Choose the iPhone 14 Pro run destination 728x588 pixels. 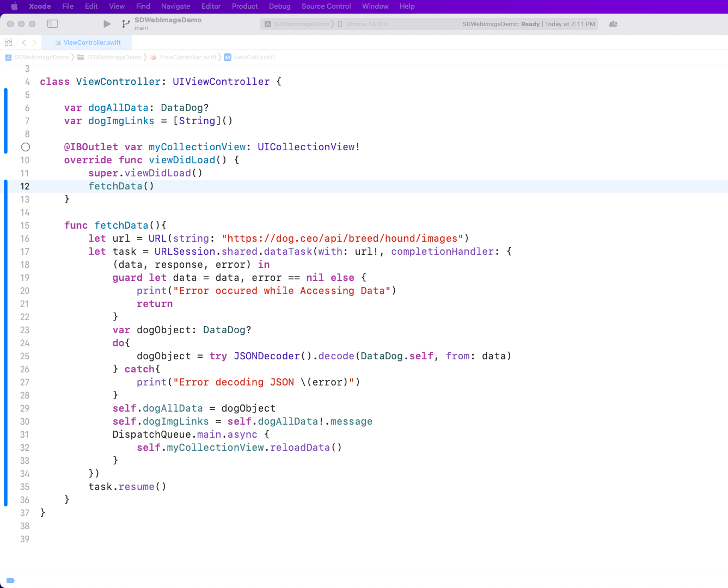coord(363,24)
